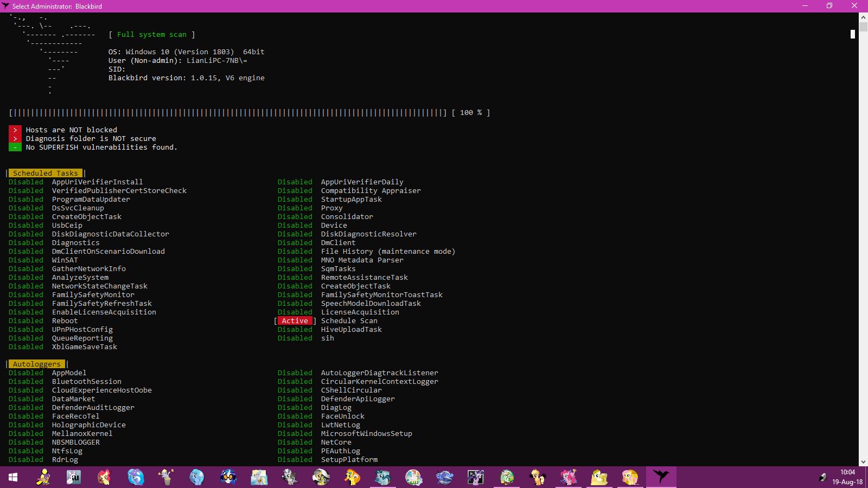Click the 'Full system scan' heading
Image resolution: width=868 pixels, height=488 pixels.
152,35
